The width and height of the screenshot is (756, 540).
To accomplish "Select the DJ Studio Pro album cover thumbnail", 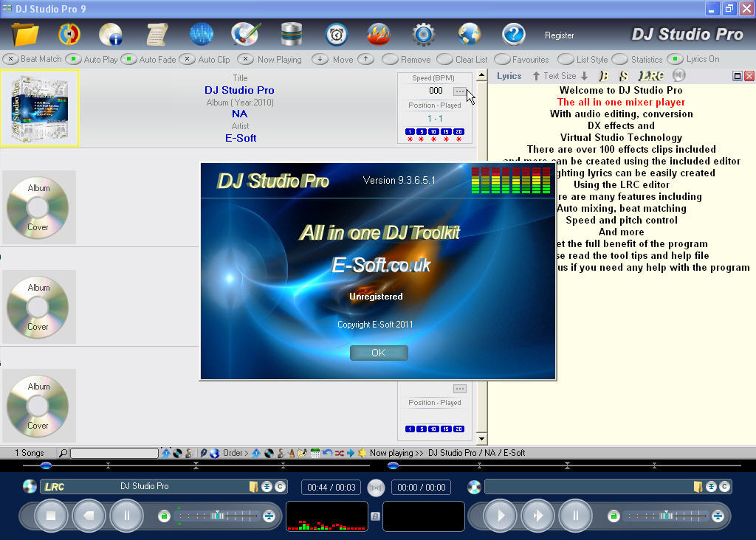I will pos(40,108).
